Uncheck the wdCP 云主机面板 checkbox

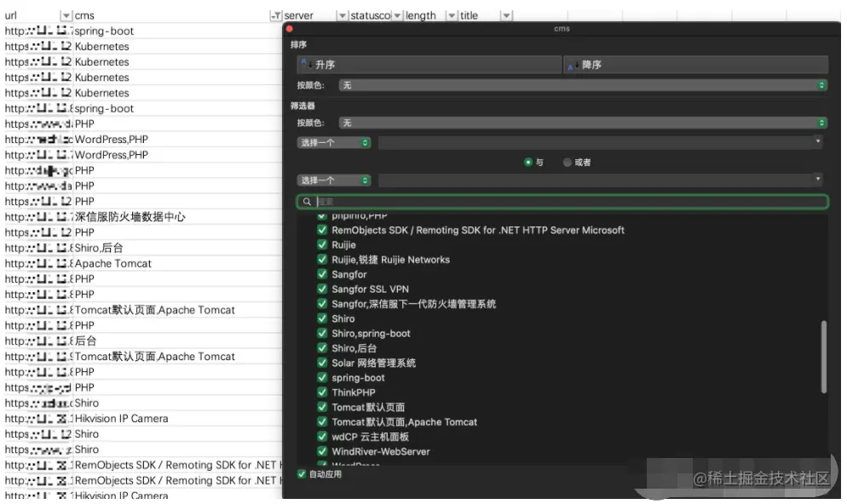click(322, 437)
